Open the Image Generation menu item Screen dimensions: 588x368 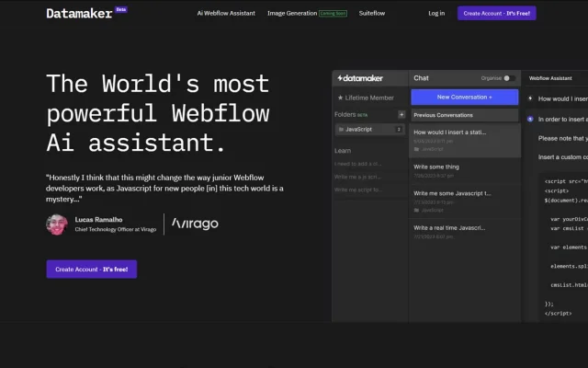292,13
